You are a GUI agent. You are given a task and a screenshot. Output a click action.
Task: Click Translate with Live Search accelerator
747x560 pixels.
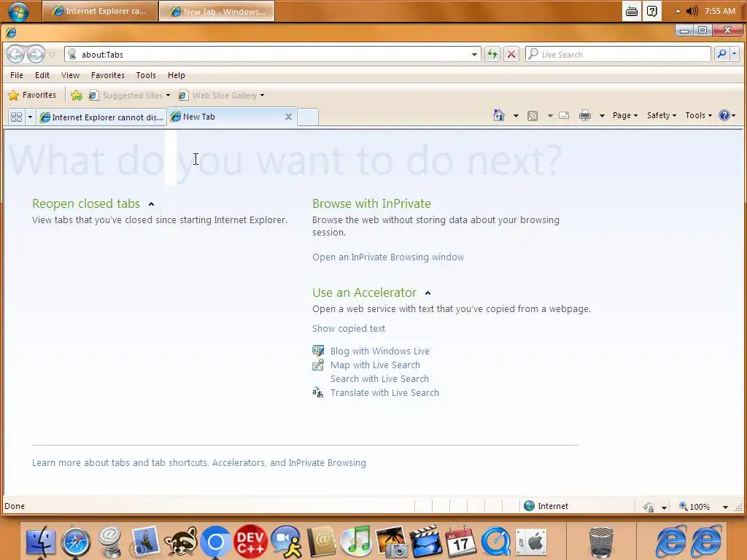[384, 393]
